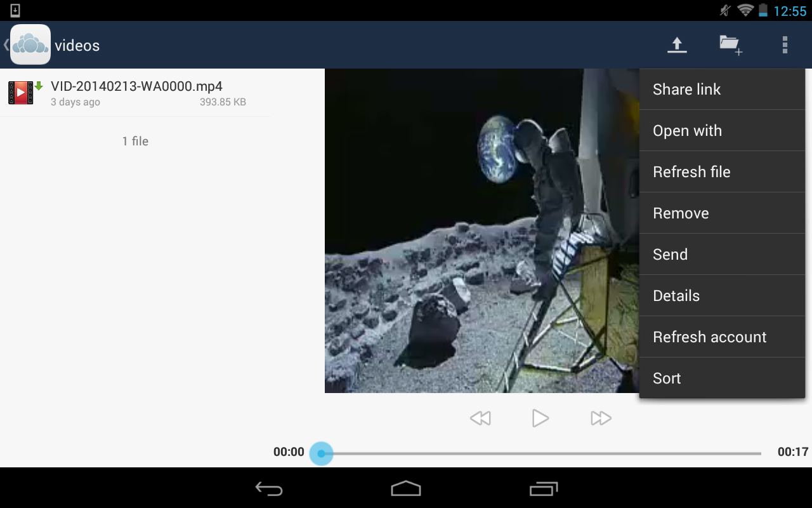Tap the 00:00 elapsed time label
The image size is (812, 508).
[289, 452]
